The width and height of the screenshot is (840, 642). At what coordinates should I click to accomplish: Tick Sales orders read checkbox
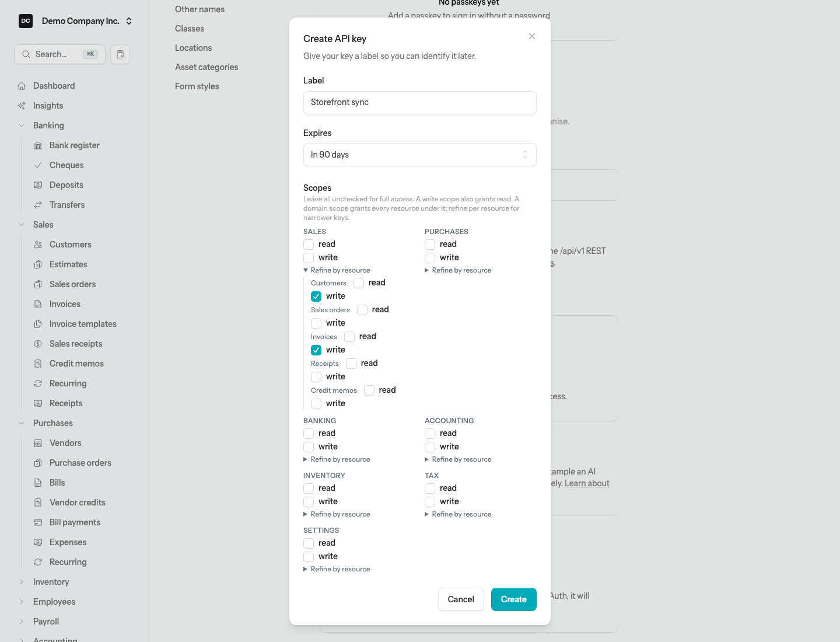(362, 310)
